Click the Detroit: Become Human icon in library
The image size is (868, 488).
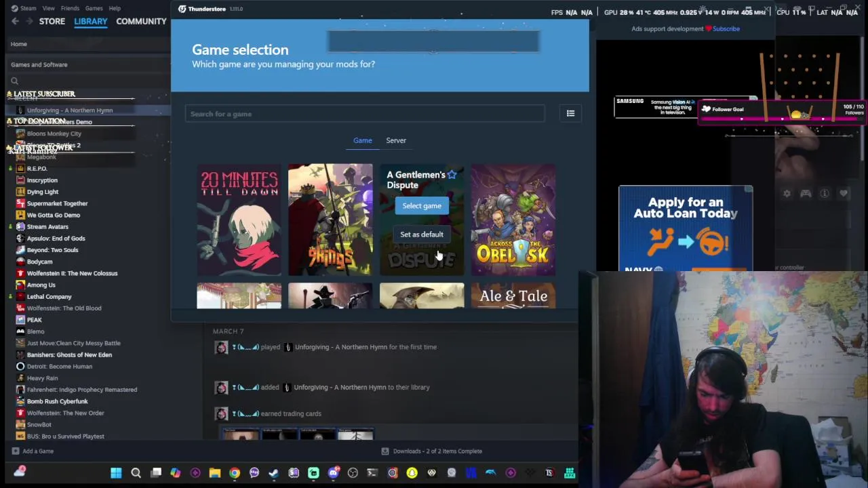point(20,366)
